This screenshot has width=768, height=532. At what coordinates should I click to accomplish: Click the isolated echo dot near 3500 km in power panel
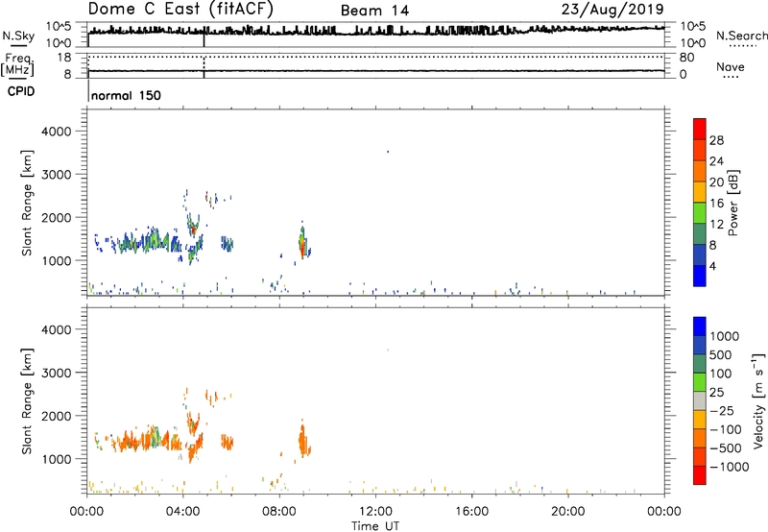tap(388, 152)
